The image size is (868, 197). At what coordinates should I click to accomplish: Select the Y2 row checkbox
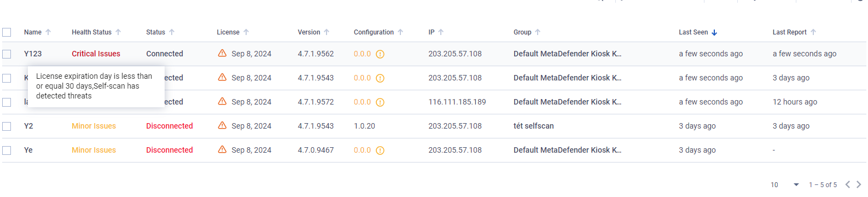(x=7, y=126)
